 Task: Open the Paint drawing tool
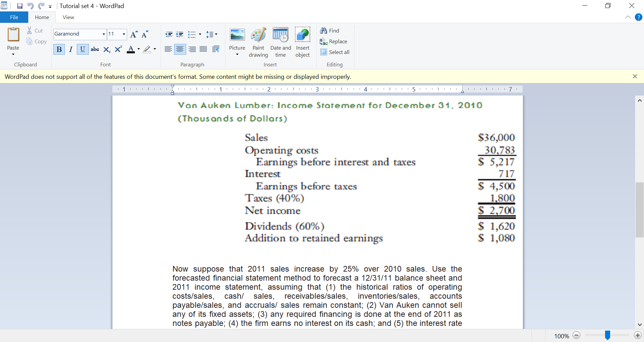click(258, 42)
